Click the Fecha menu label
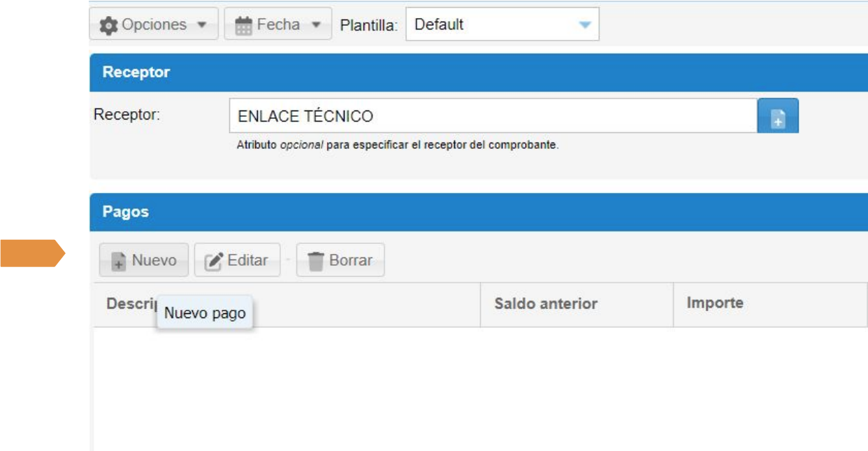868x451 pixels. [x=278, y=24]
